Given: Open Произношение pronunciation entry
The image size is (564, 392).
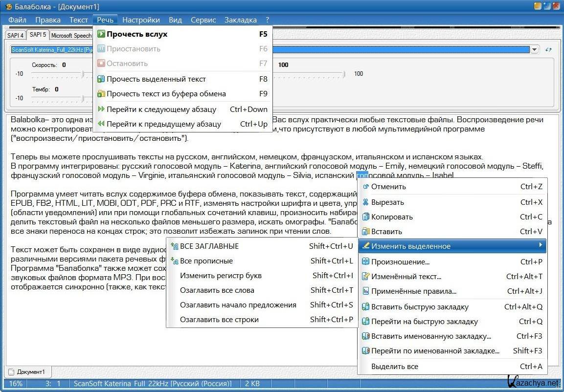Looking at the screenshot, I should [400, 262].
